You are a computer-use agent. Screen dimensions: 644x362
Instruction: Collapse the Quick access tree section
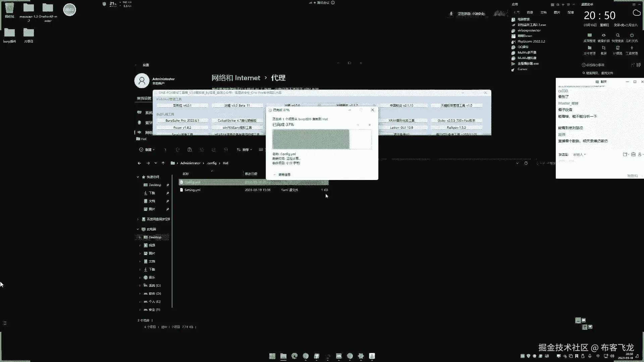138,177
